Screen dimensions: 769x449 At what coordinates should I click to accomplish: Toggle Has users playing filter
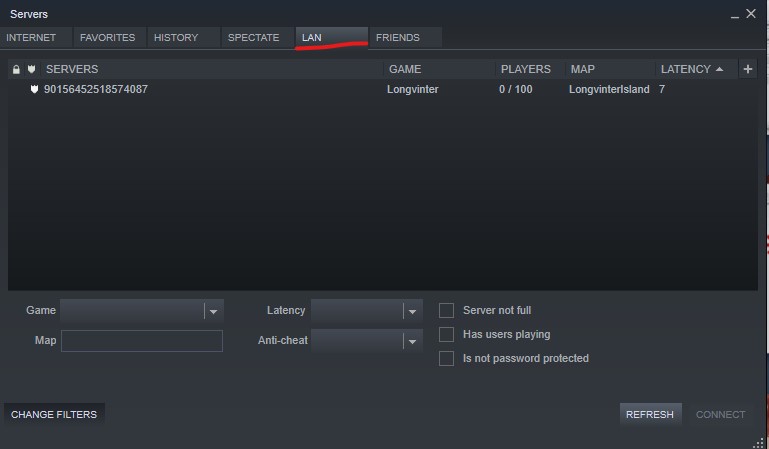tap(447, 335)
